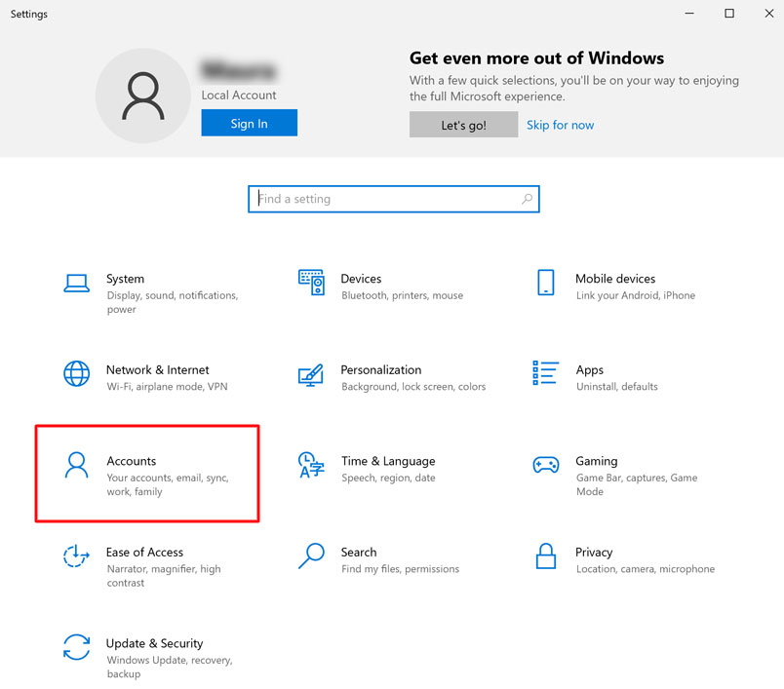
Task: Select the Devices category title
Action: [361, 279]
